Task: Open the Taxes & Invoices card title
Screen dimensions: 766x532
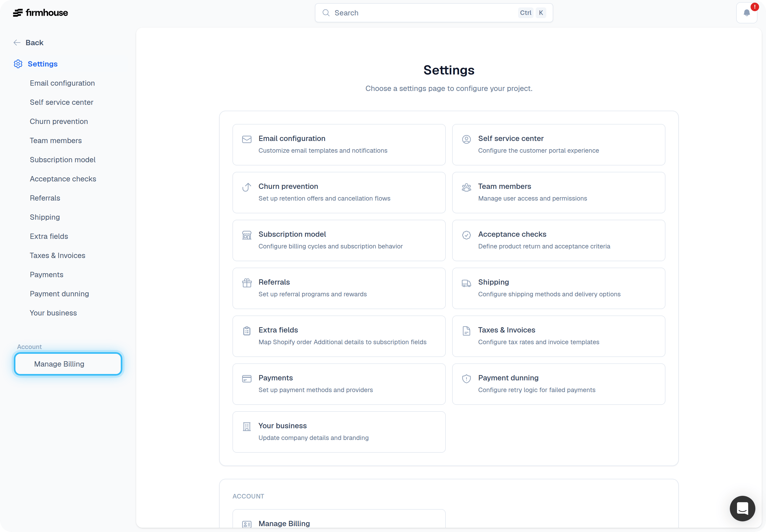Action: (x=506, y=330)
